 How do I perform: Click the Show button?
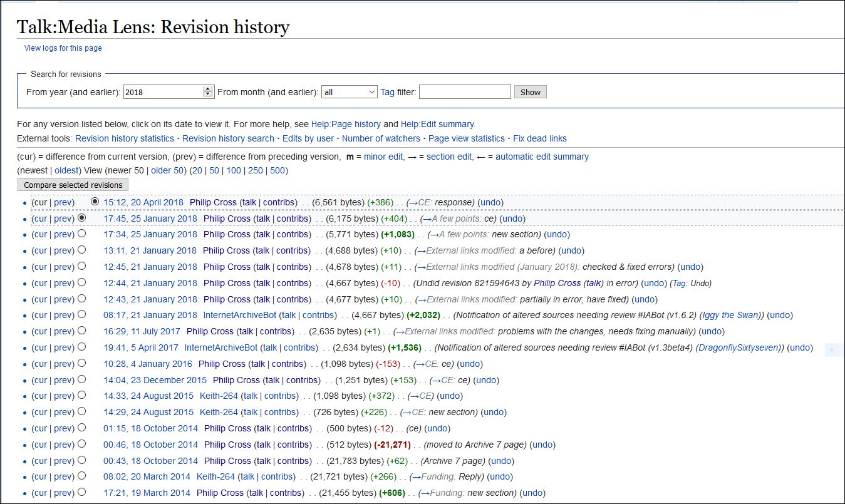pyautogui.click(x=531, y=92)
